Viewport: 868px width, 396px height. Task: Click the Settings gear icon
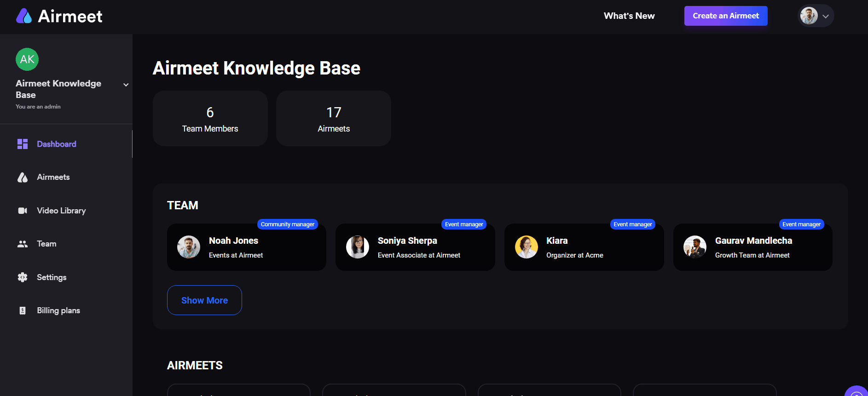23,277
